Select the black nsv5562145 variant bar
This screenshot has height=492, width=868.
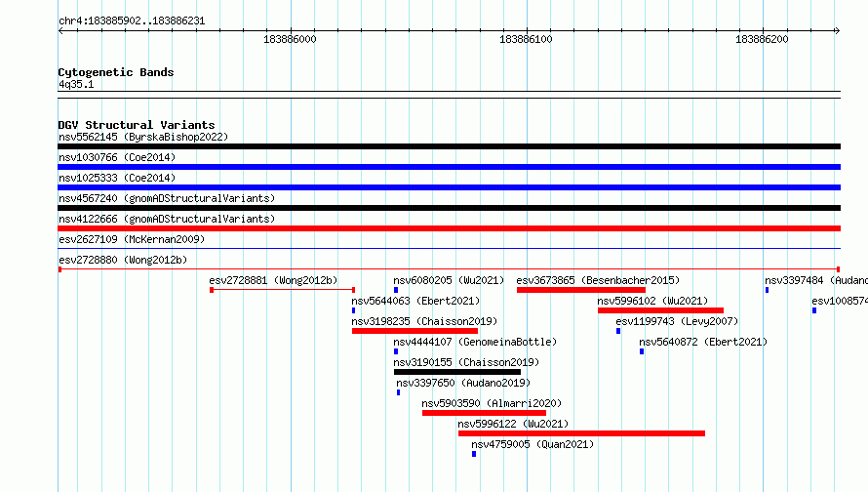click(449, 146)
